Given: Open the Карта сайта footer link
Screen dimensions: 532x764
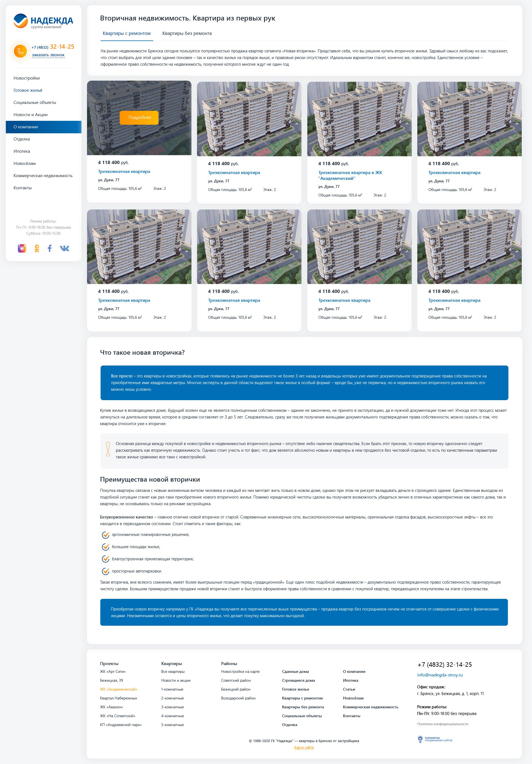Looking at the screenshot, I should click(304, 747).
